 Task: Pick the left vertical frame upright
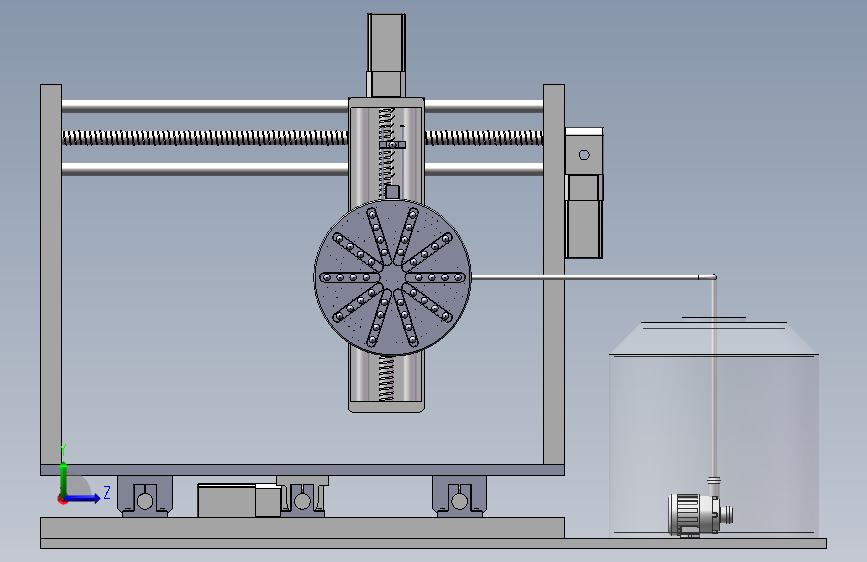coord(51,275)
